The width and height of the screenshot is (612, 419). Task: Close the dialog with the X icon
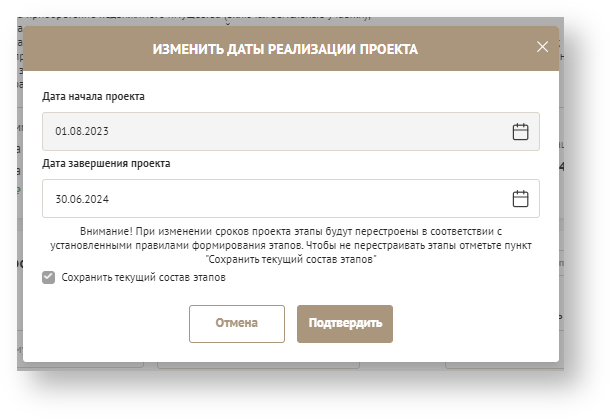542,47
